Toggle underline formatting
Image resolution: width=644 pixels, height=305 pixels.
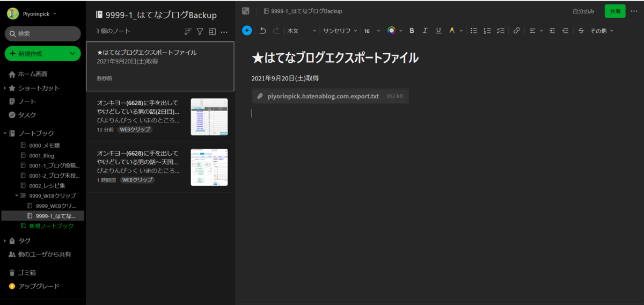(x=438, y=31)
